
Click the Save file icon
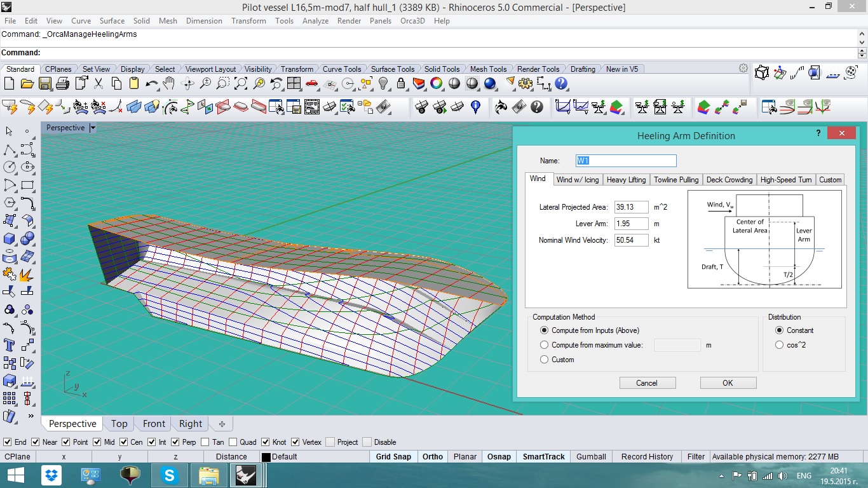44,83
